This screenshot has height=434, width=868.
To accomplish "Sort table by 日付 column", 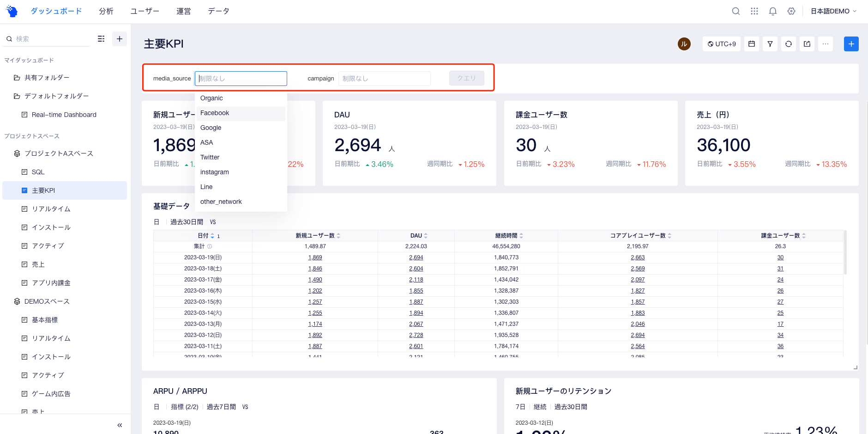I will point(212,236).
